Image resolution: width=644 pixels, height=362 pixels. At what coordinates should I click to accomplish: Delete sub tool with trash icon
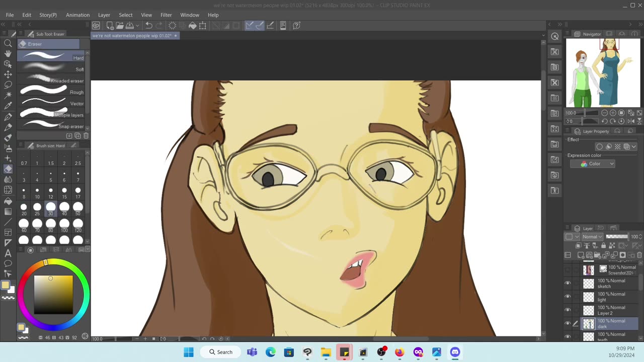click(x=86, y=136)
